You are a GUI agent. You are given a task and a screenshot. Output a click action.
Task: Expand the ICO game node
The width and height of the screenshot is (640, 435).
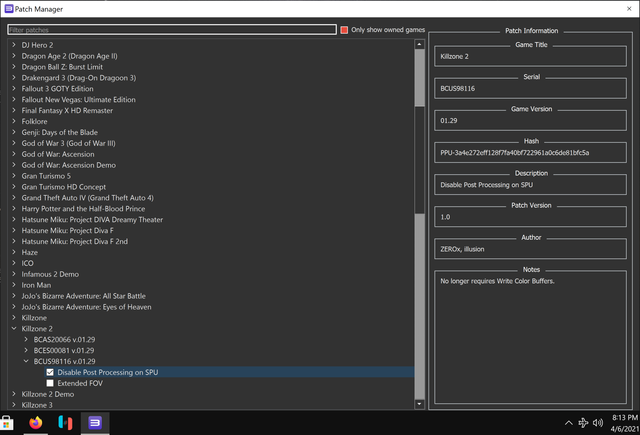(x=14, y=263)
